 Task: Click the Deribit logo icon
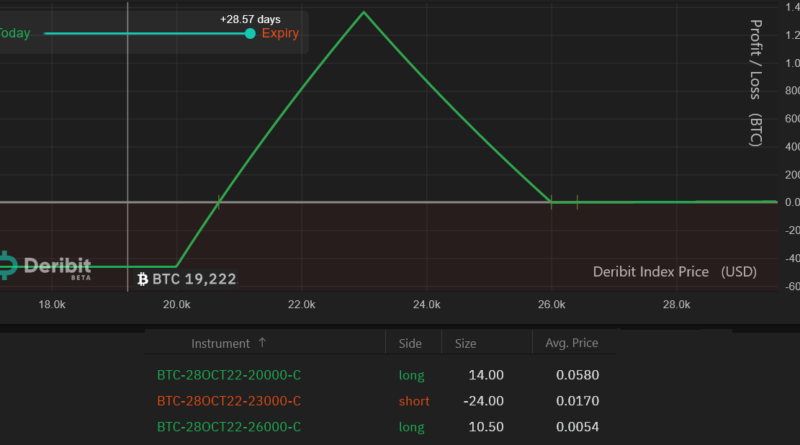7,265
